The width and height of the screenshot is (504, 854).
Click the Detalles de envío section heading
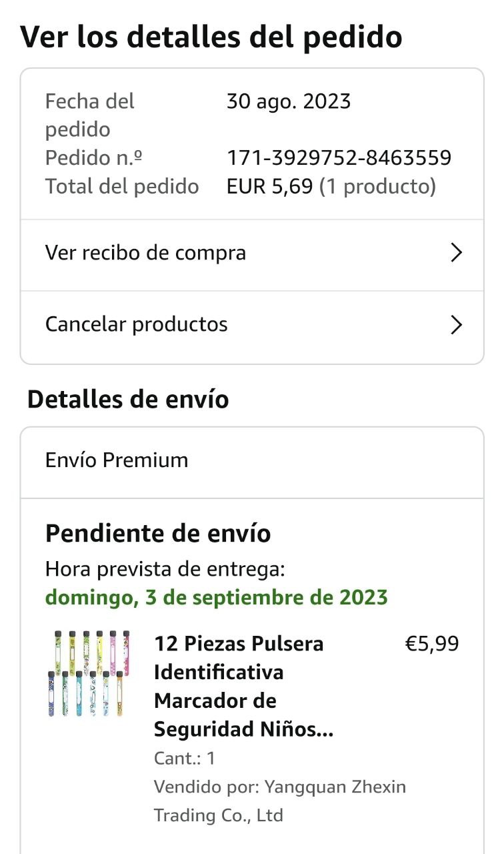click(x=128, y=399)
